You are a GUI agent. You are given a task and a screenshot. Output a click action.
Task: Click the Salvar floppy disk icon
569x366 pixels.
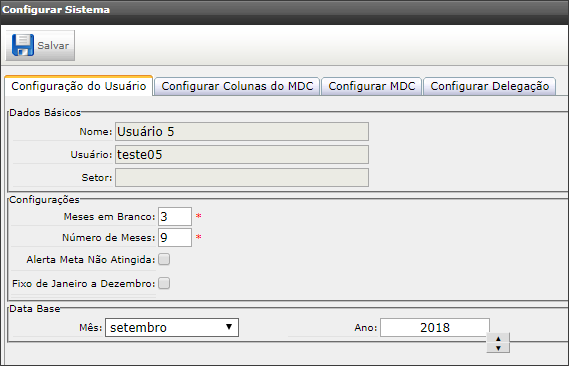23,45
